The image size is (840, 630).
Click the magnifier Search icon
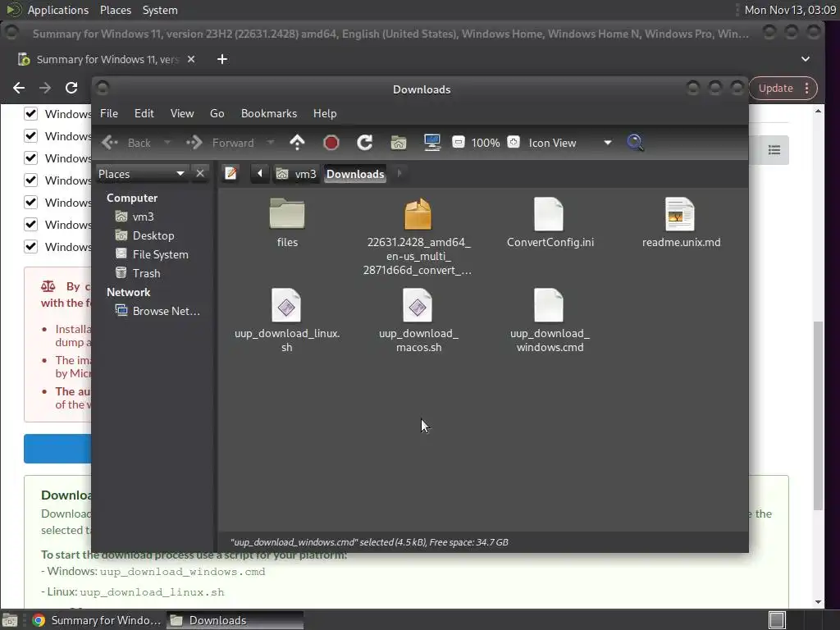coord(636,143)
